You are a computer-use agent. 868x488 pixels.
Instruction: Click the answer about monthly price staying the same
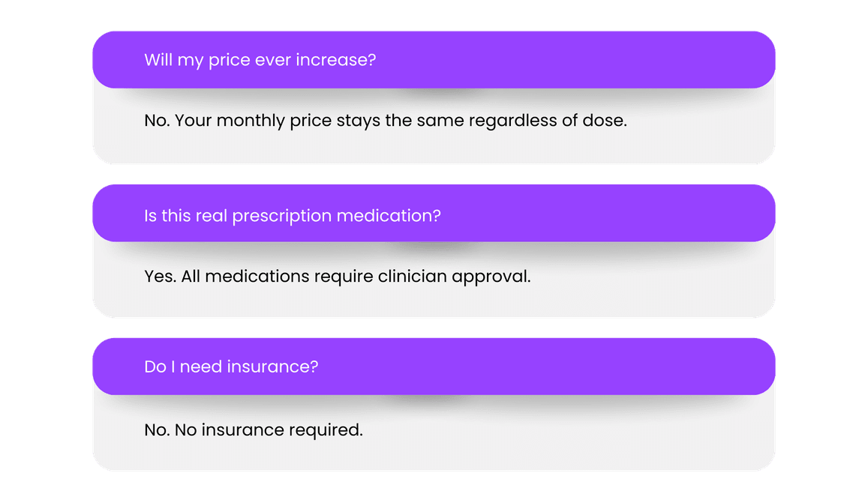click(385, 120)
